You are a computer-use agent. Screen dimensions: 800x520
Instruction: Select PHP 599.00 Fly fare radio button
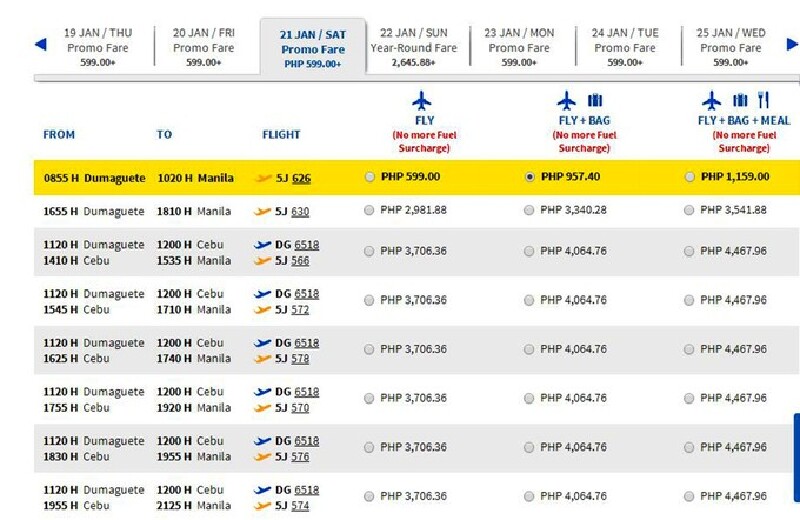pyautogui.click(x=370, y=177)
